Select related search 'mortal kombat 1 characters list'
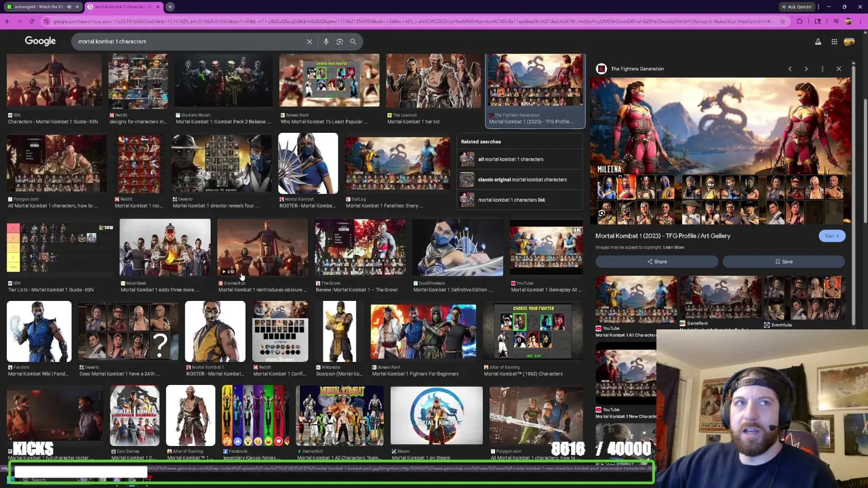 [x=520, y=200]
